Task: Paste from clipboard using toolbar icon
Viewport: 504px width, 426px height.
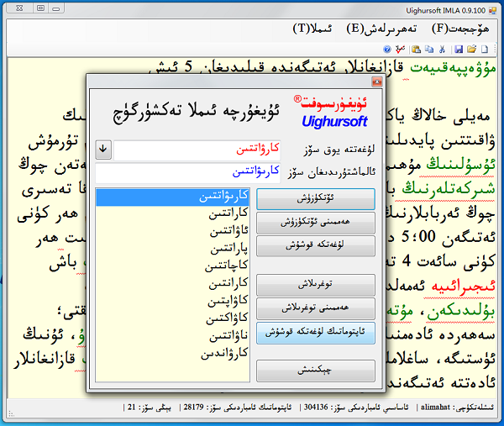Action: pyautogui.click(x=417, y=50)
